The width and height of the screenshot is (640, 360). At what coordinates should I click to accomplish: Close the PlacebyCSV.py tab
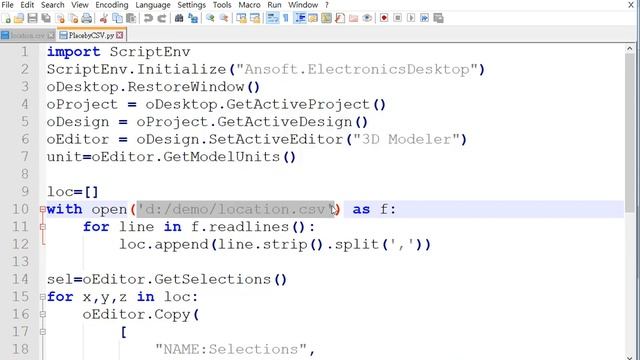pos(120,35)
